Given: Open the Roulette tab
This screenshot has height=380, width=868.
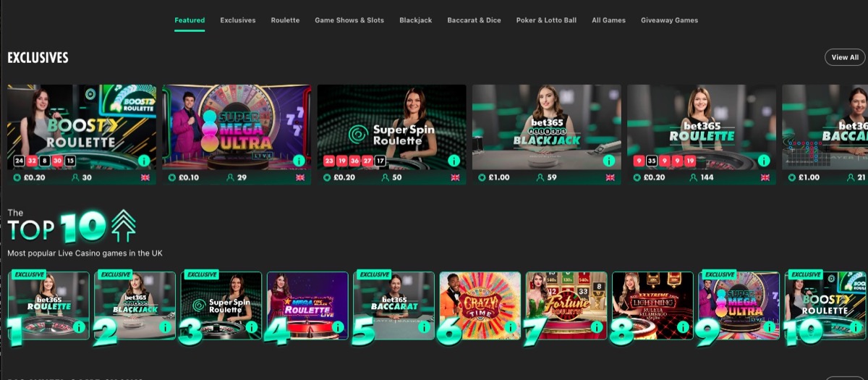Looking at the screenshot, I should pos(285,20).
